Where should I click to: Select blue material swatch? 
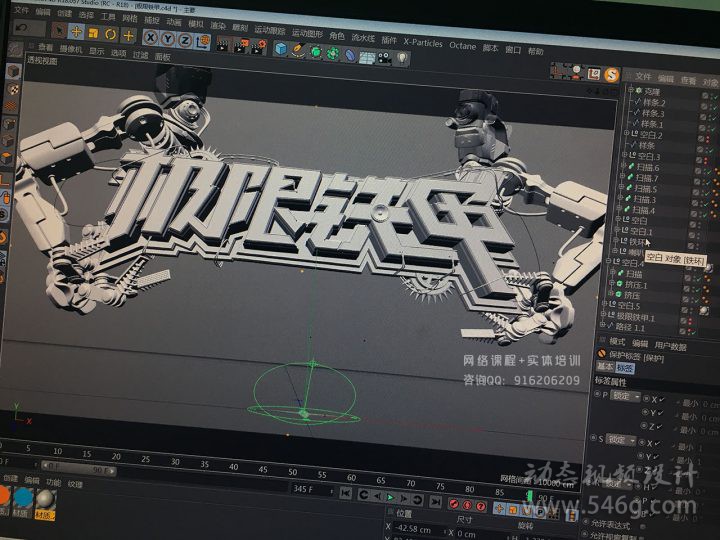[x=23, y=498]
